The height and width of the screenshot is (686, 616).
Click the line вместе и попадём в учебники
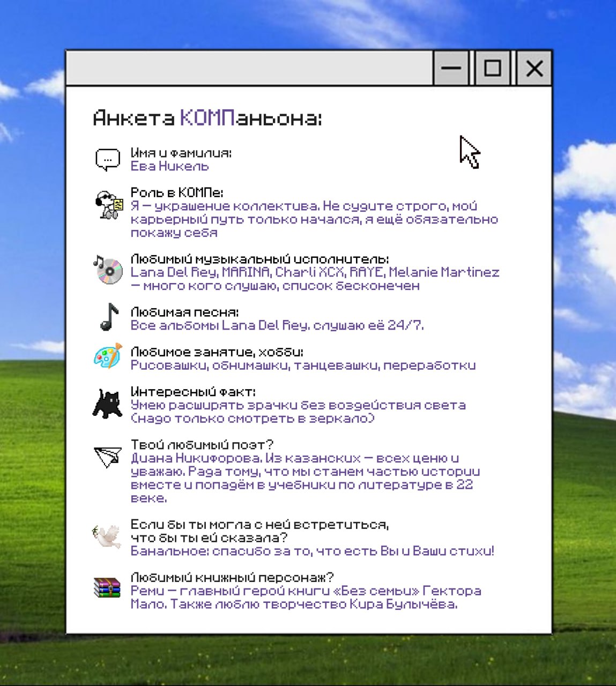tap(302, 485)
